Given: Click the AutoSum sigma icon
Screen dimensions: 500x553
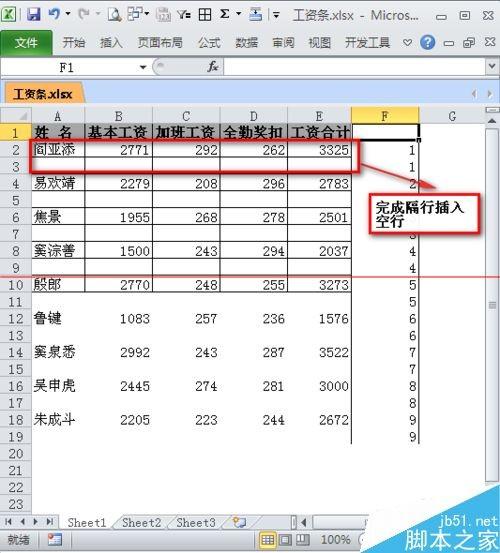Looking at the screenshot, I should click(225, 14).
